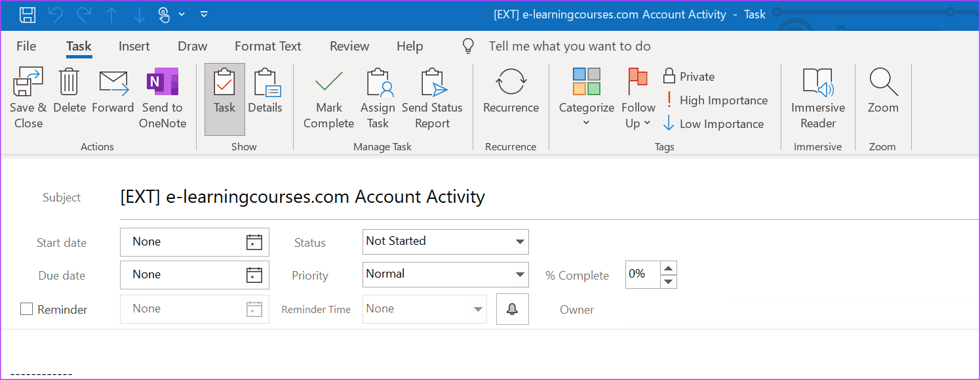Open Start date calendar picker
The height and width of the screenshot is (380, 980).
(x=254, y=242)
